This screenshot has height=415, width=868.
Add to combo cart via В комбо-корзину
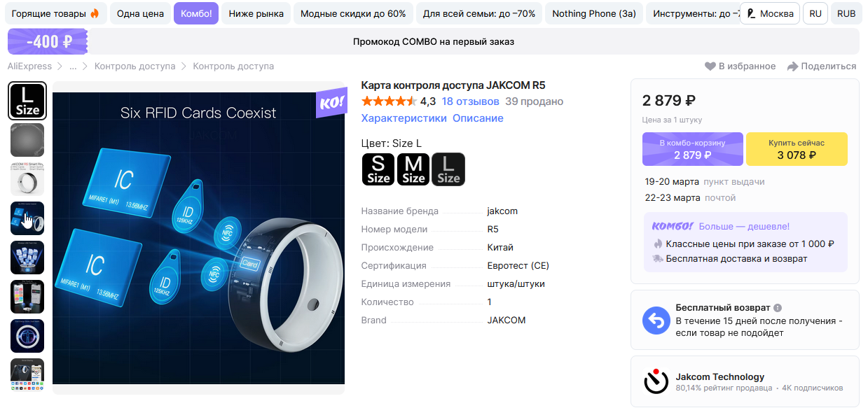tap(693, 149)
